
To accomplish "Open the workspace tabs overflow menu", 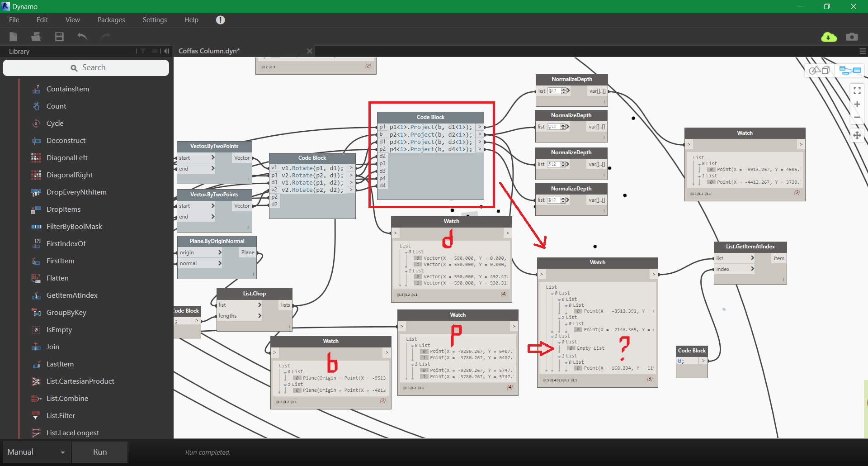I will coord(863,51).
